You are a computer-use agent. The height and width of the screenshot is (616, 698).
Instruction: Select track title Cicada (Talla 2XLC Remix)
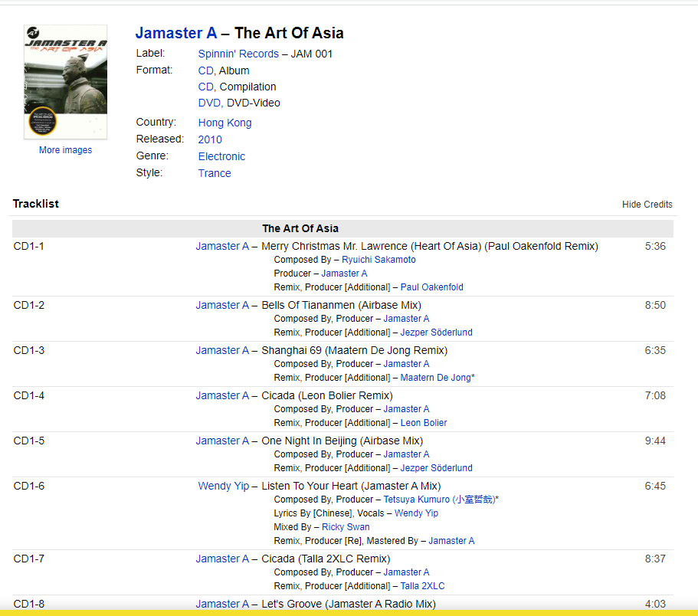pos(326,559)
